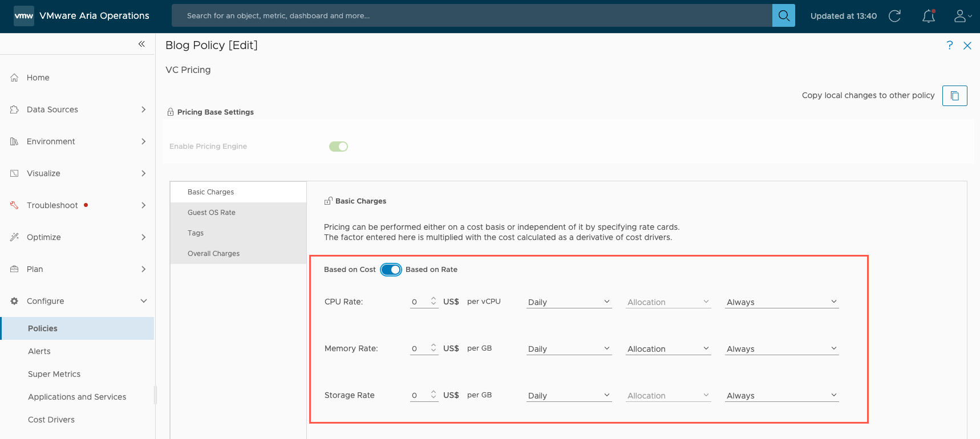Click the help question mark icon
Viewport: 980px width, 439px height.
click(949, 45)
